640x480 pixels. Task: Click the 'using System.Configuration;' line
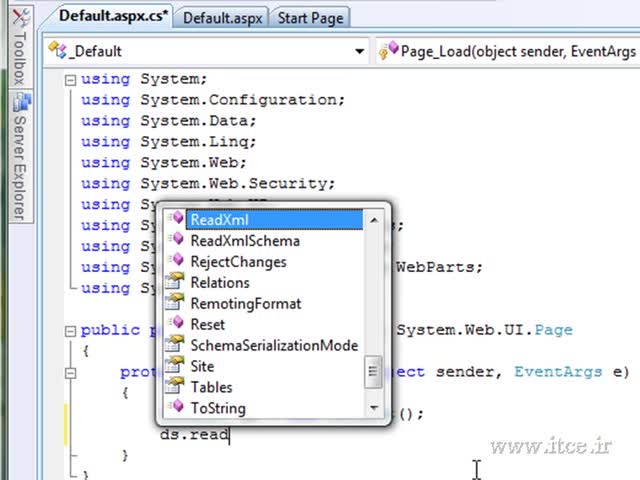(213, 100)
